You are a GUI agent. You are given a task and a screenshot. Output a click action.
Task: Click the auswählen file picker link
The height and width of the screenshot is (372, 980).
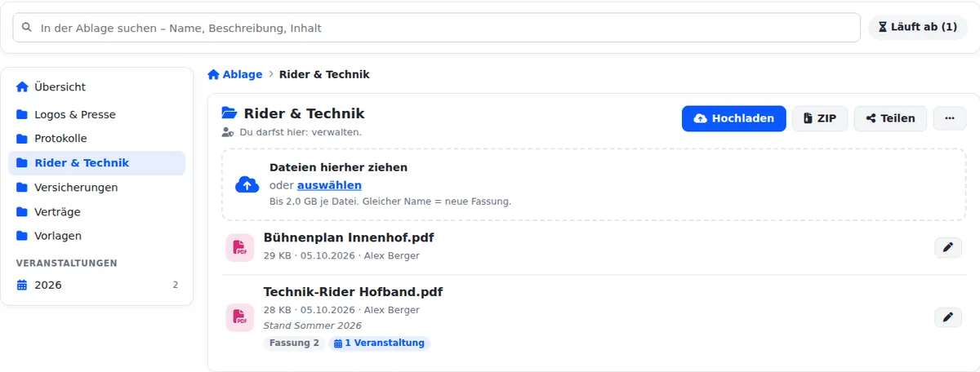point(329,185)
